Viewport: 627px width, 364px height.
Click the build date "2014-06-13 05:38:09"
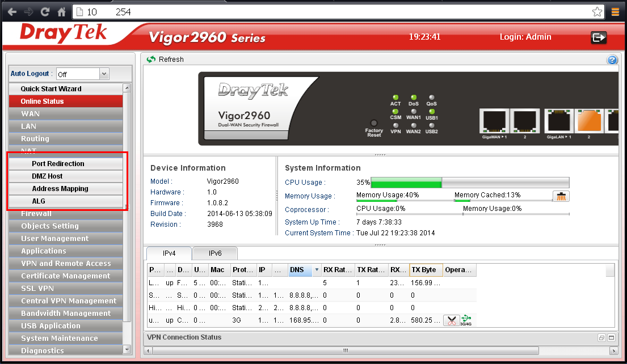coord(239,214)
